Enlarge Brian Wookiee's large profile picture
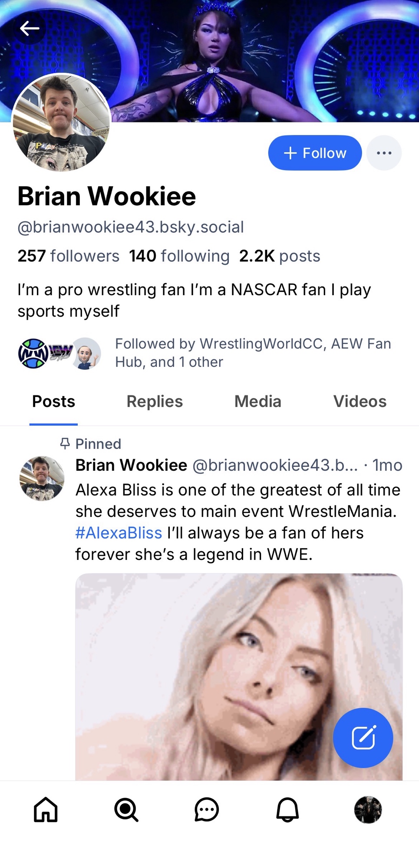419x868 pixels. (x=61, y=122)
